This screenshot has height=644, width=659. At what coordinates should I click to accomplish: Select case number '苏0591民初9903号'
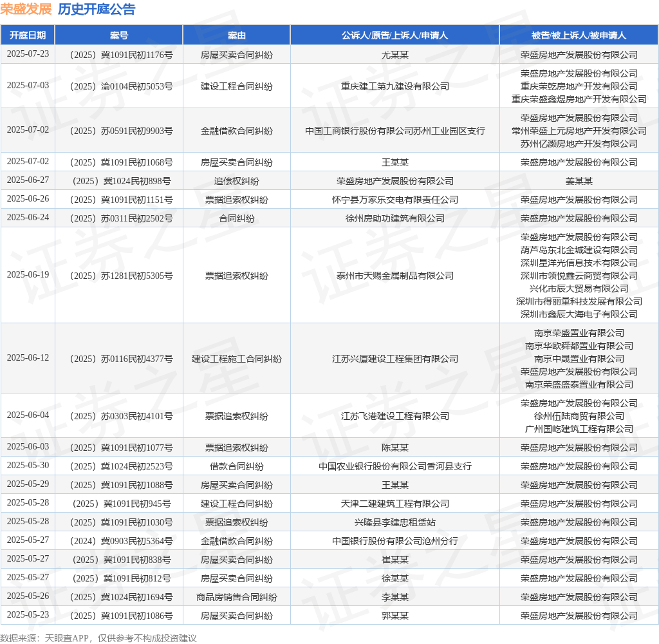(136, 131)
